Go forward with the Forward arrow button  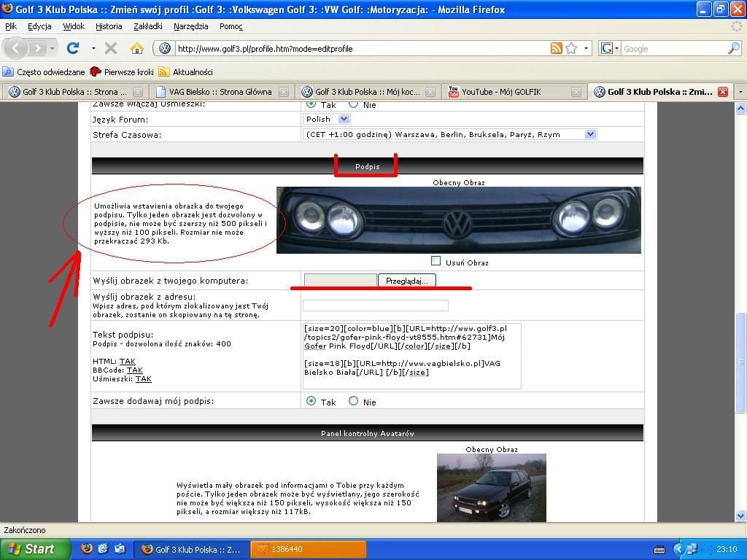pyautogui.click(x=37, y=48)
